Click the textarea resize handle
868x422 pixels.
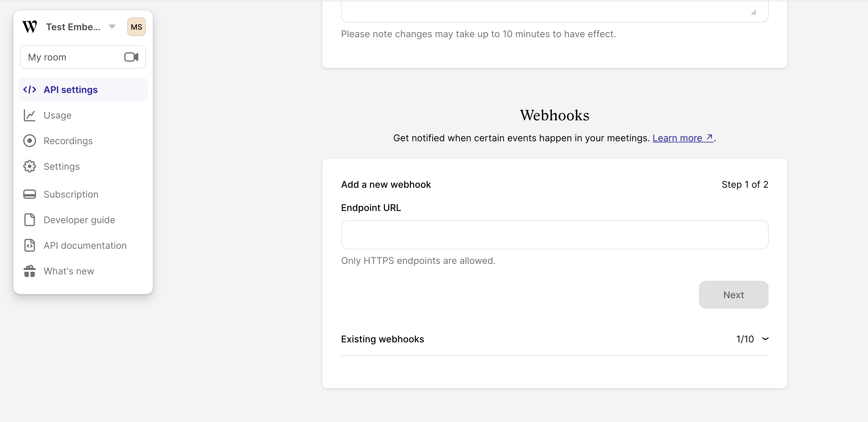coord(754,13)
